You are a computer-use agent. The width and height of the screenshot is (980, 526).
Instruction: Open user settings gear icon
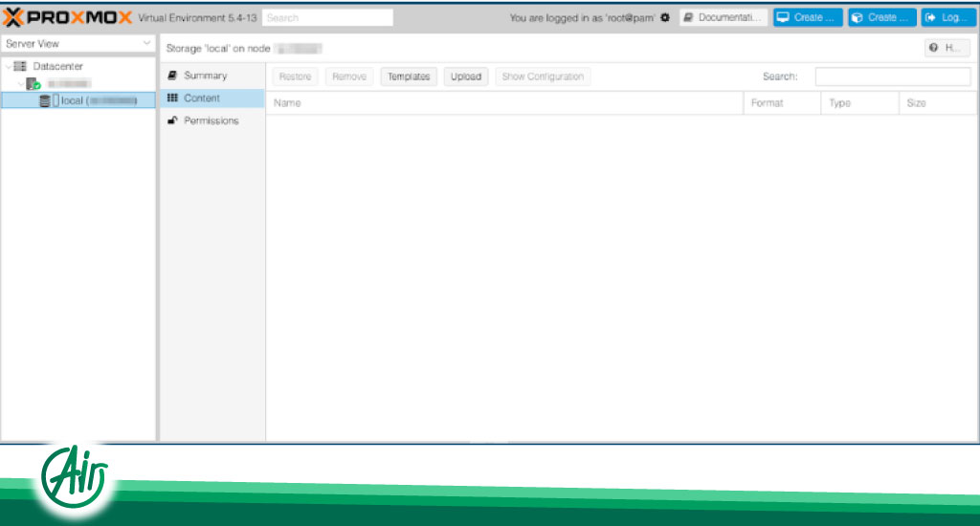click(665, 17)
